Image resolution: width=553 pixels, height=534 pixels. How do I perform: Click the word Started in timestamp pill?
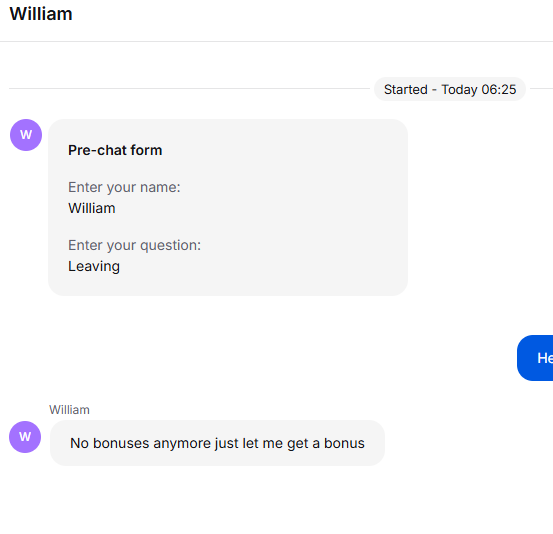406,90
